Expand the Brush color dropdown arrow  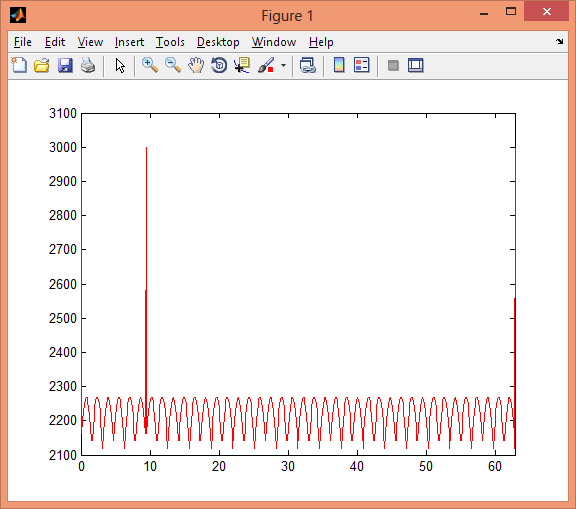[x=283, y=66]
